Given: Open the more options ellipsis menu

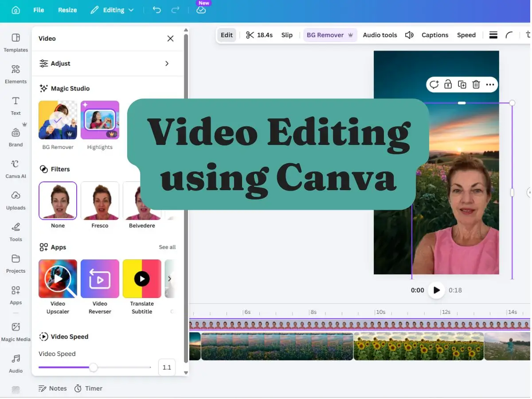Looking at the screenshot, I should (490, 84).
